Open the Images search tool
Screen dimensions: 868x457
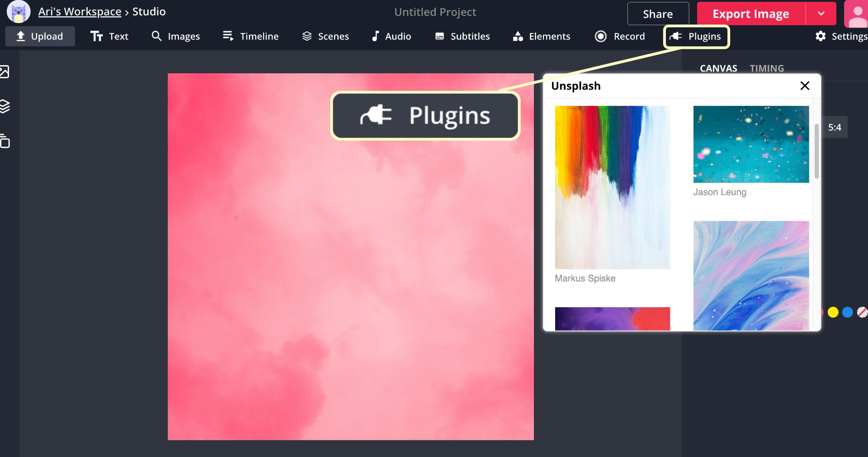coord(176,36)
